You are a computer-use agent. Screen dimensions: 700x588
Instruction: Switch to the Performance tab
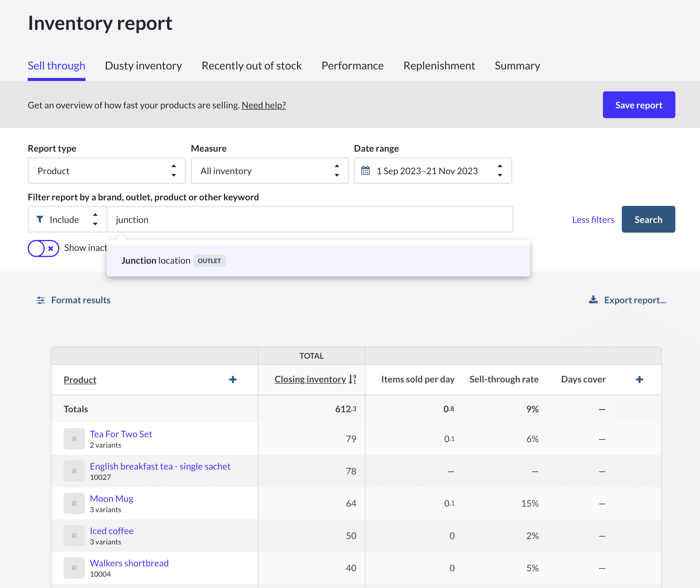pyautogui.click(x=352, y=66)
